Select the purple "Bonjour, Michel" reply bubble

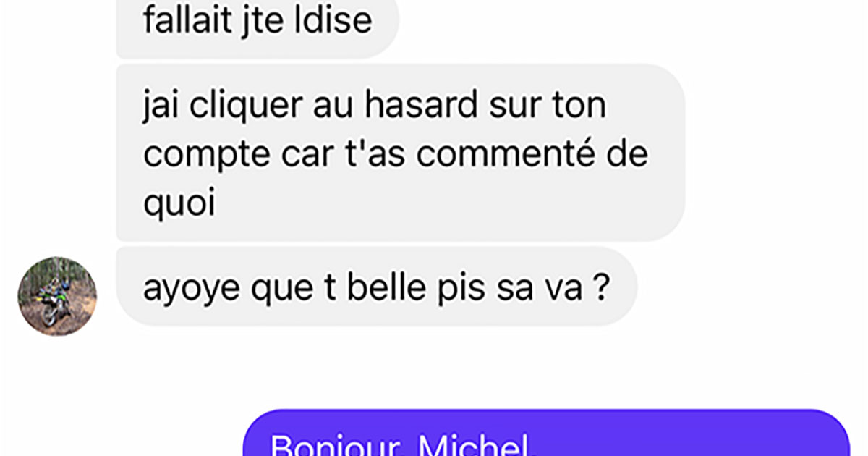[x=546, y=433]
